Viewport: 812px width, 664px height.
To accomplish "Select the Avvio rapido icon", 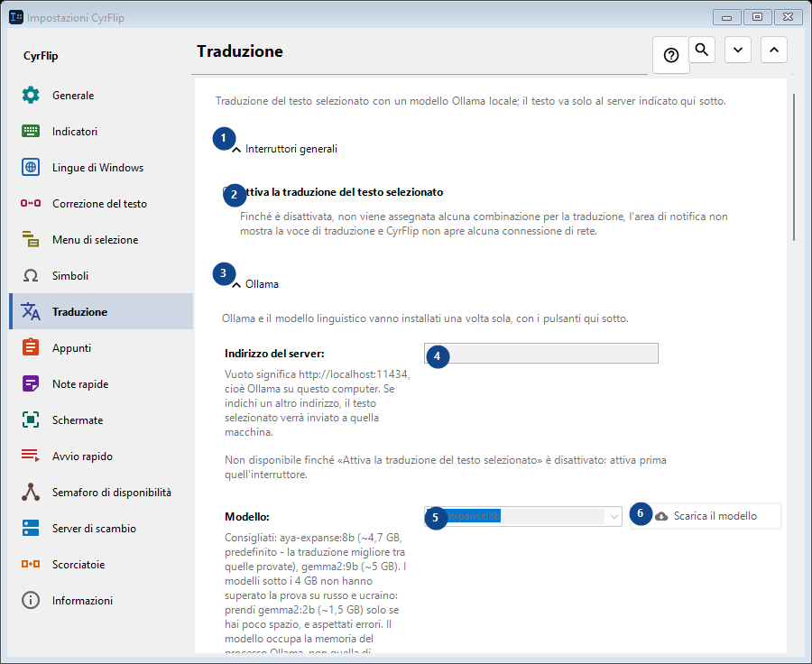I will click(x=31, y=456).
